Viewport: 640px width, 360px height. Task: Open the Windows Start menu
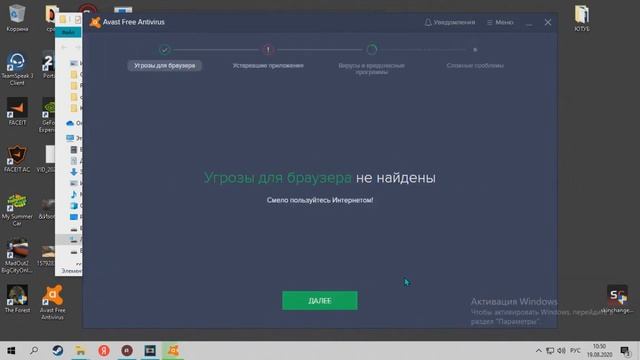(11, 351)
